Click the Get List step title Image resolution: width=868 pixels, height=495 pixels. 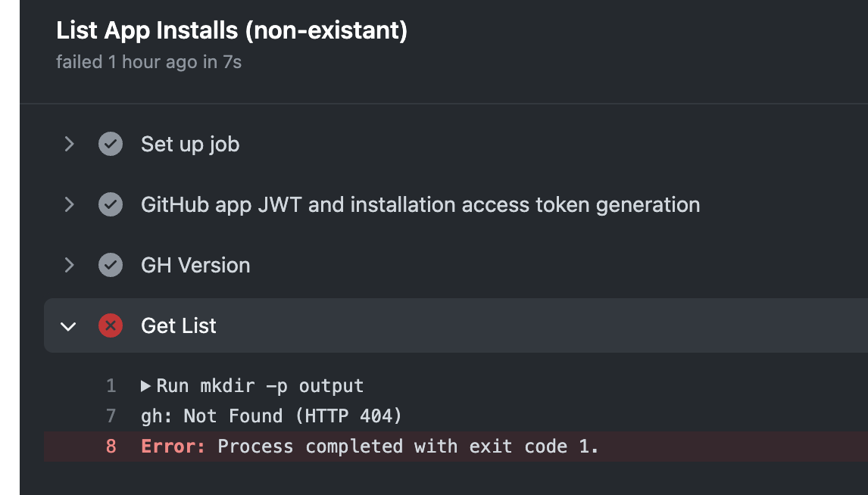179,325
